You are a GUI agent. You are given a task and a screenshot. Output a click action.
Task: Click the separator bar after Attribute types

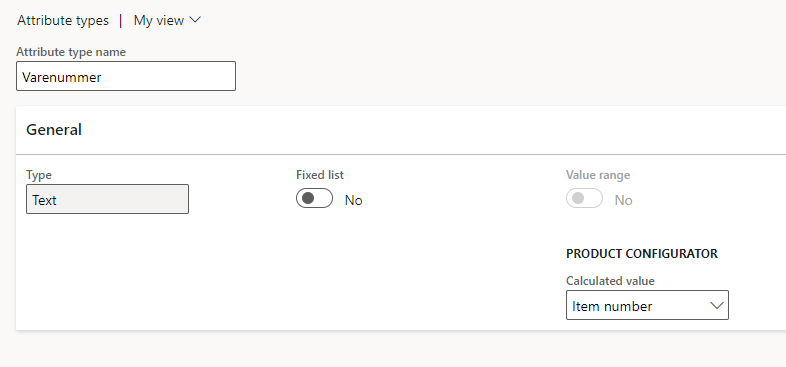[x=120, y=21]
